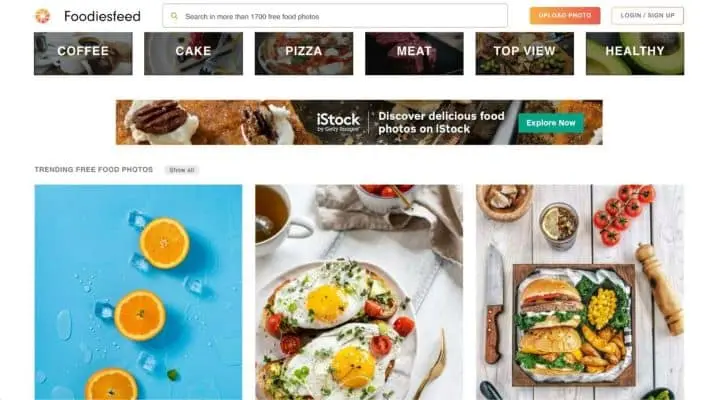Click the Show all button
718x400 pixels.
pos(182,170)
